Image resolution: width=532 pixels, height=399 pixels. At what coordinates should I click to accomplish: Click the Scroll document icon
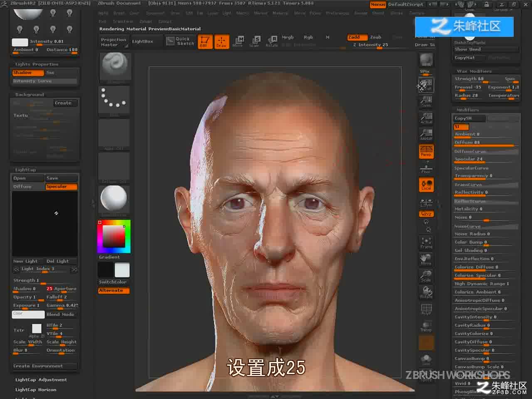(426, 84)
